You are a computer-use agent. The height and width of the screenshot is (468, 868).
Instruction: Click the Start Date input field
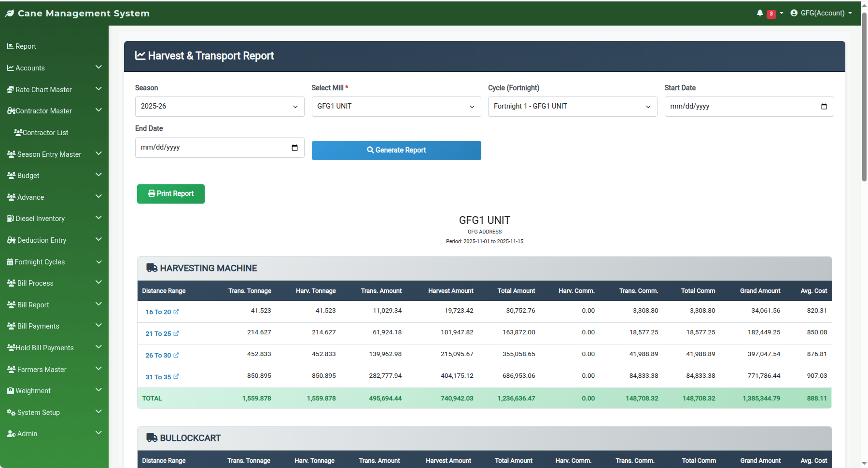tap(749, 107)
